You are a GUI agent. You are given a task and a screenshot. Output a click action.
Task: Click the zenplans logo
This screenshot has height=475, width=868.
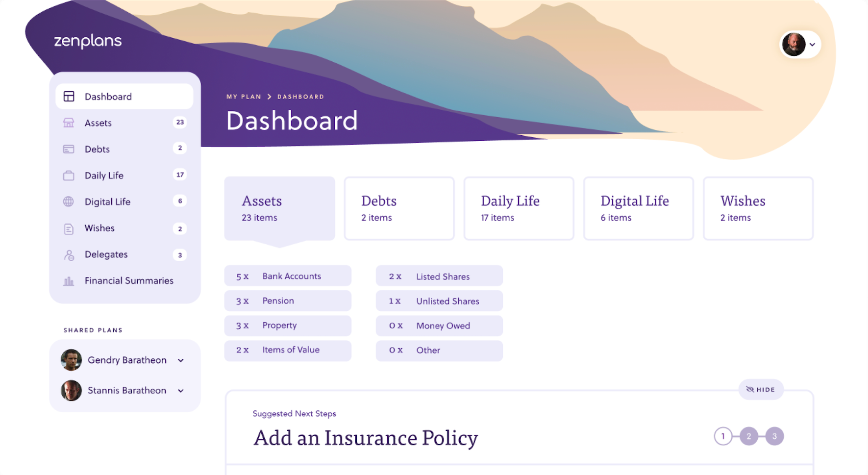tap(88, 41)
